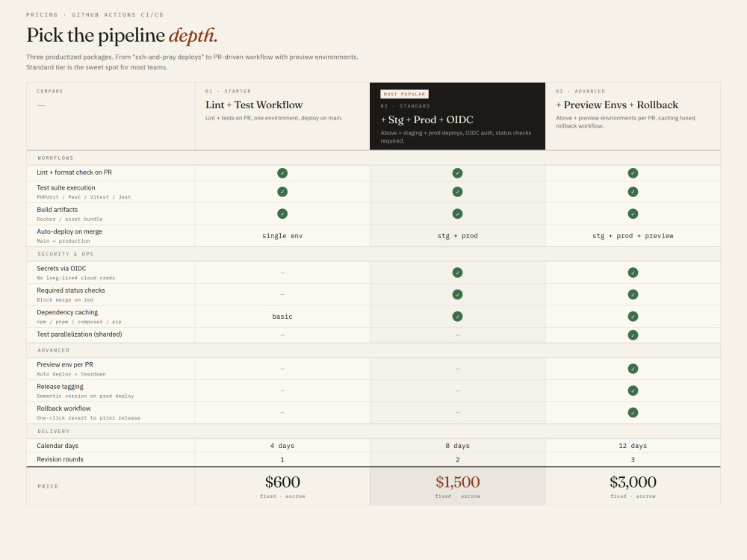Click Standard checkmark for Dependency caching
Screen dimensions: 747x560
point(457,316)
